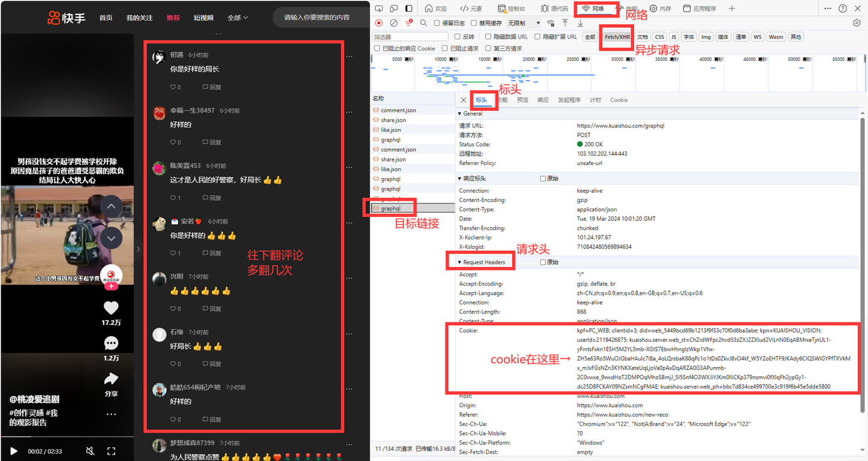Open DevTools more options ellipsis
The image size is (868, 461).
coord(827,8)
